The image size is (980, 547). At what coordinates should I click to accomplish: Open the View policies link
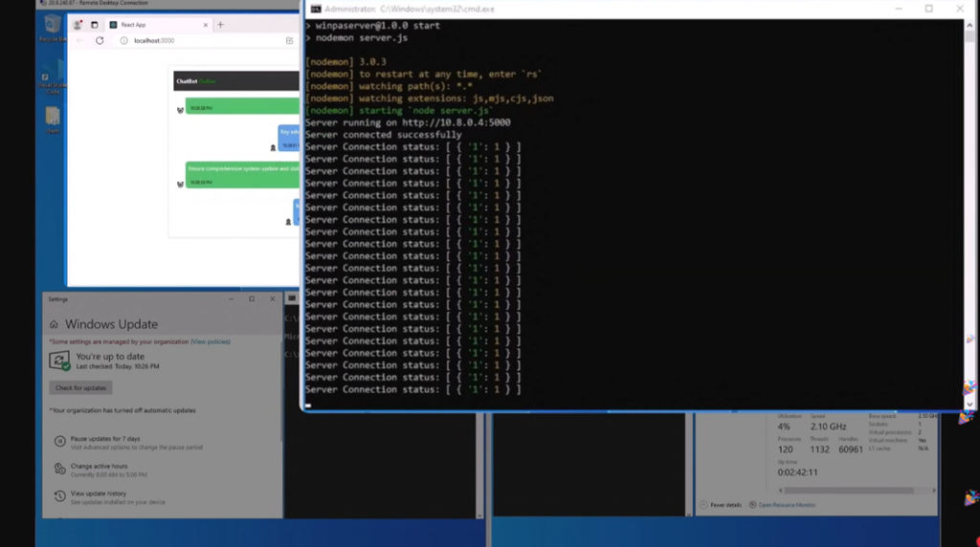(210, 341)
